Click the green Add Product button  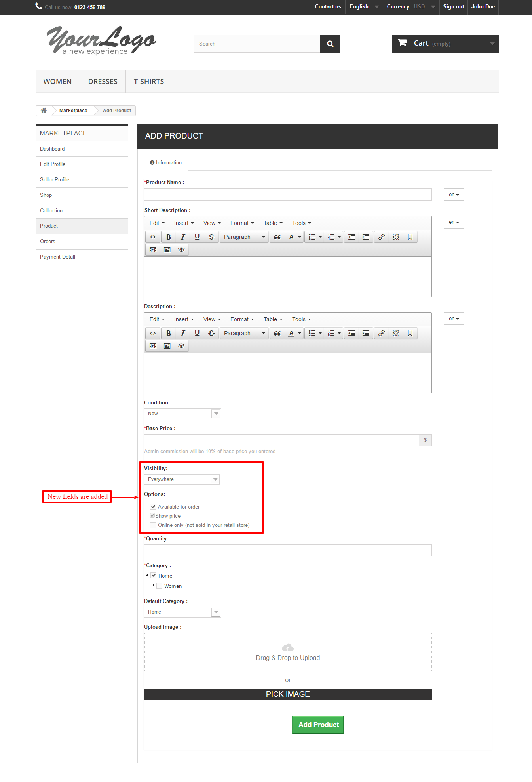318,725
